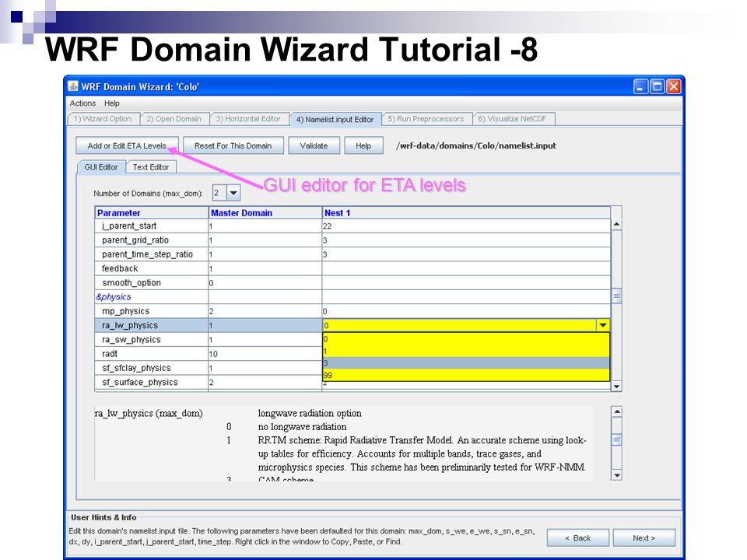This screenshot has width=747, height=560.
Task: Select the sf_surface_physics parameter row
Action: tap(152, 383)
